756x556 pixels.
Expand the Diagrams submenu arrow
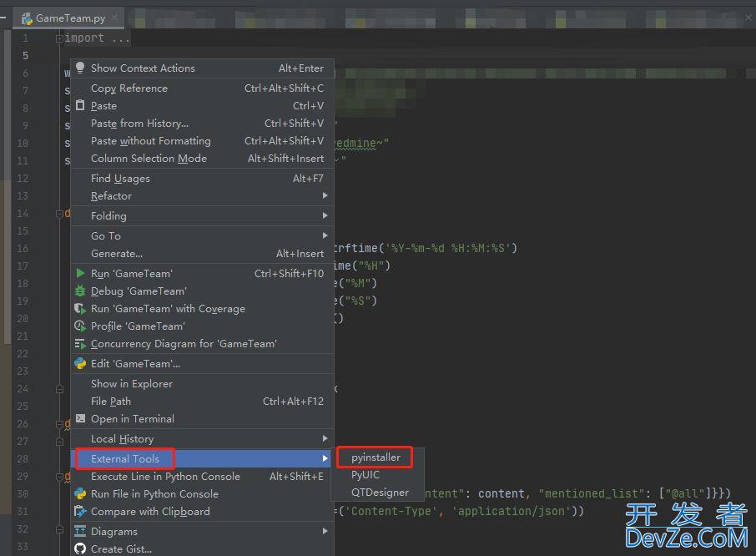(x=325, y=531)
